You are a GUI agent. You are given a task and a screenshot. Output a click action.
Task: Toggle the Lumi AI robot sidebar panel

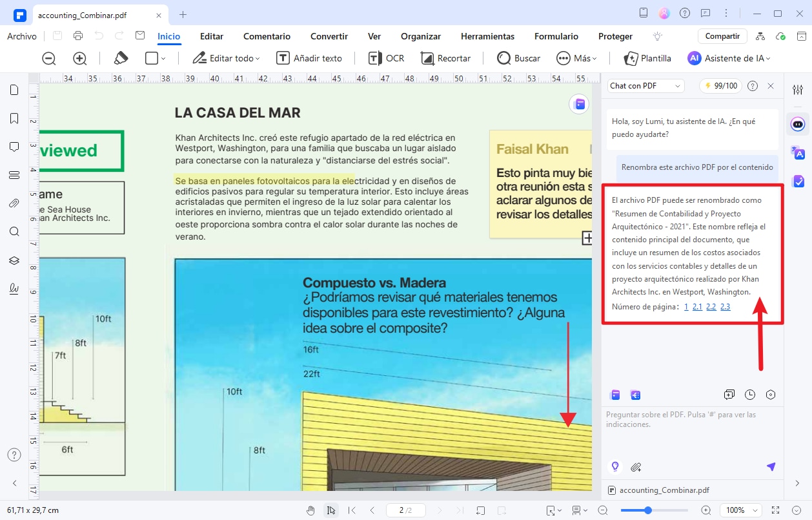[798, 123]
